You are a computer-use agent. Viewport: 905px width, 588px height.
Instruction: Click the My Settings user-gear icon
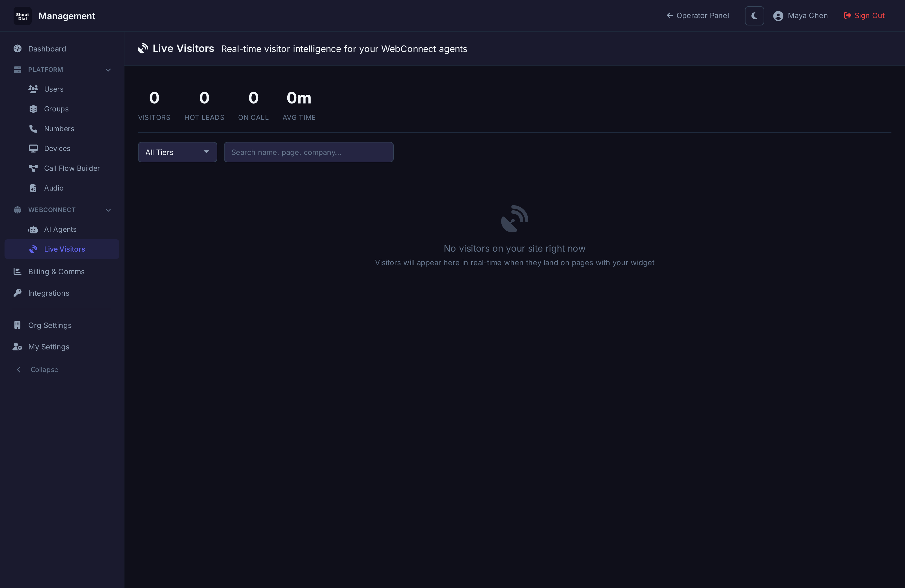[18, 347]
